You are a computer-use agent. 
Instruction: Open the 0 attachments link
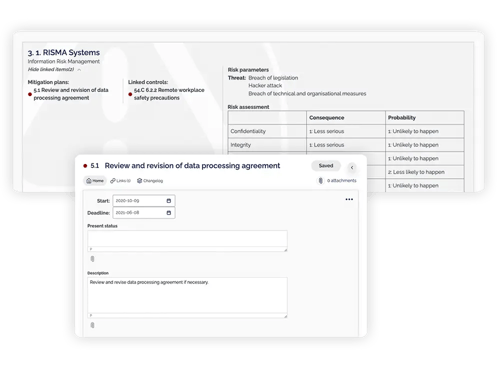(x=341, y=181)
